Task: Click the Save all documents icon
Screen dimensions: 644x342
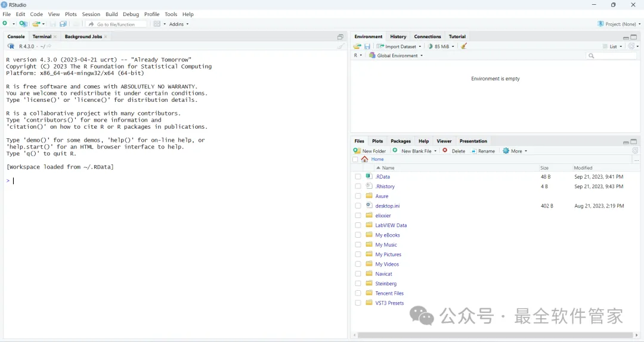Action: click(63, 24)
